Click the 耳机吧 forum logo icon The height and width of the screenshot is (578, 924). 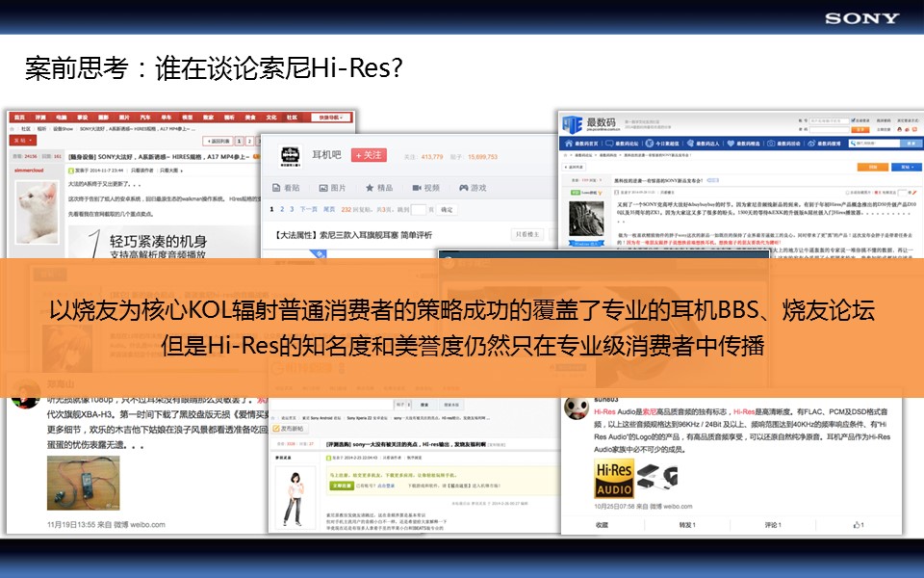click(290, 156)
